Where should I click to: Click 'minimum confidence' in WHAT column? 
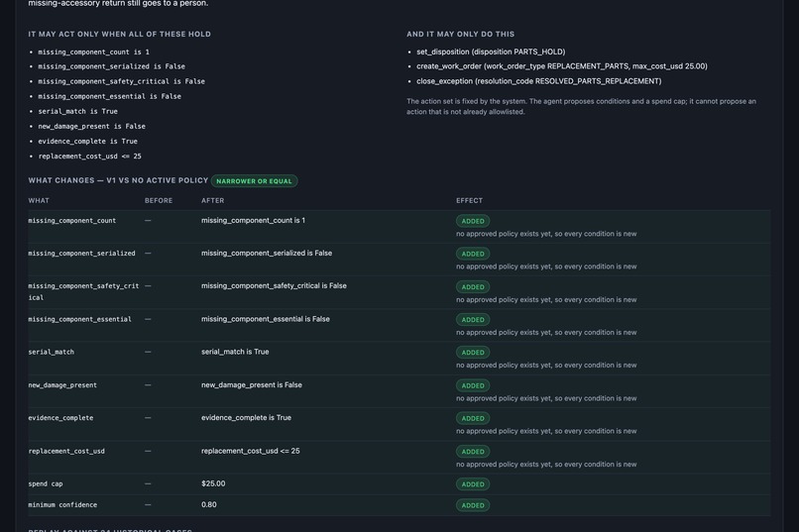coord(62,505)
